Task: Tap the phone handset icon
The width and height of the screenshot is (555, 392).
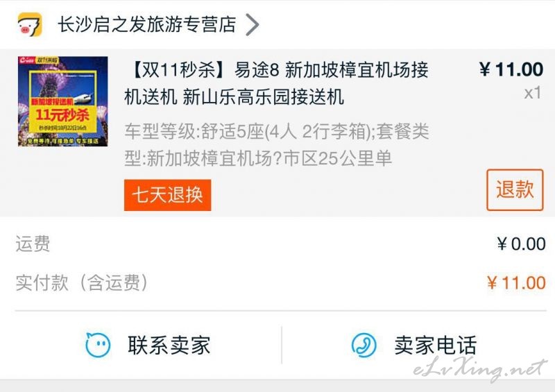Action: pyautogui.click(x=364, y=345)
